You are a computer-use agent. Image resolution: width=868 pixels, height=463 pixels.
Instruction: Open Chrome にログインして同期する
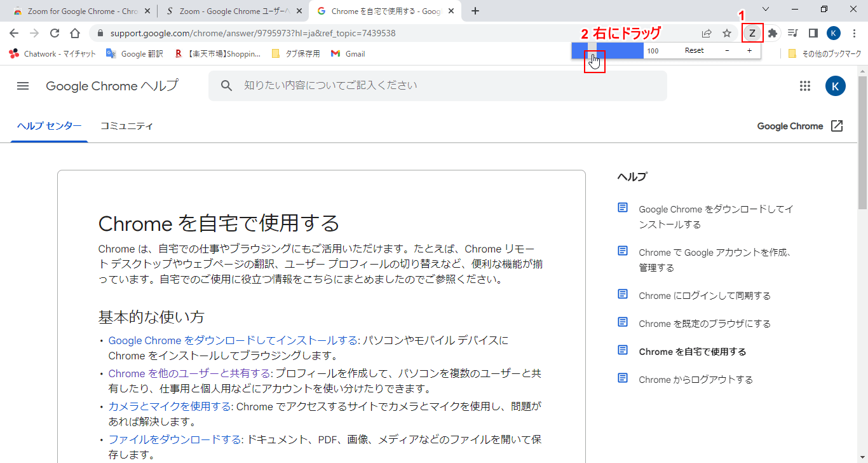(x=705, y=296)
